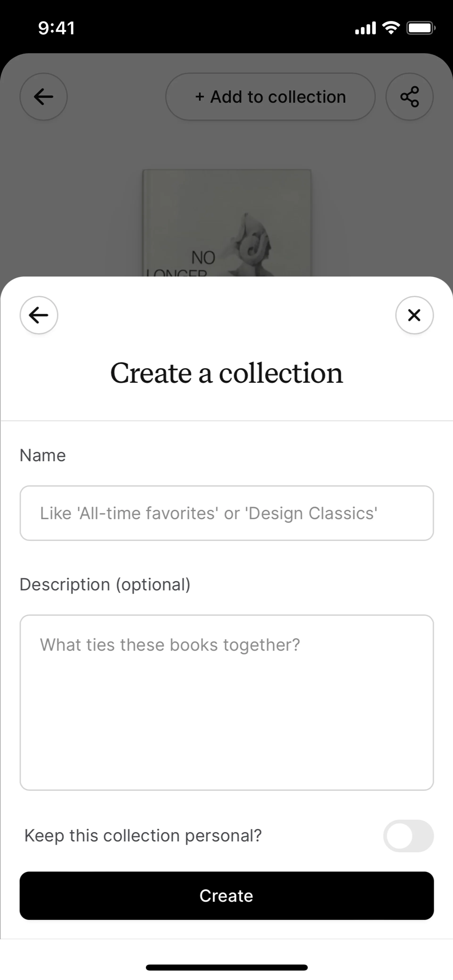Enable the 'Keep this collection personal' toggle
453x980 pixels.
tap(408, 836)
